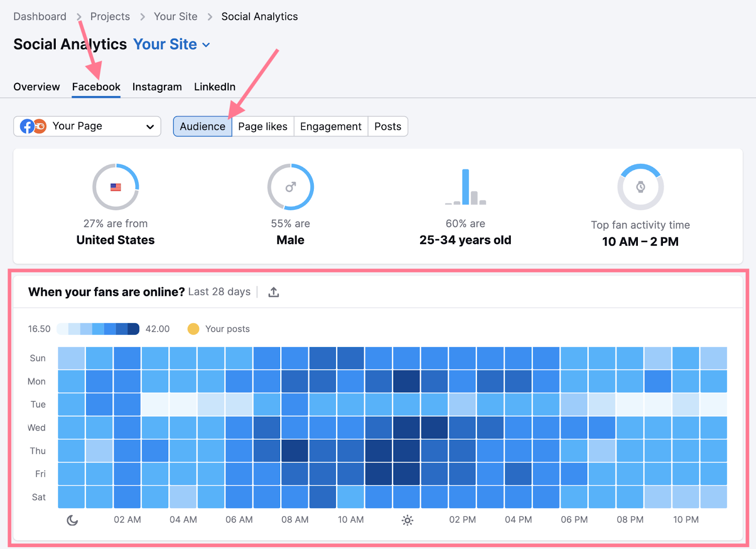Click the Thursday 8 AM heatmap cell
This screenshot has height=549, width=756.
click(x=295, y=451)
